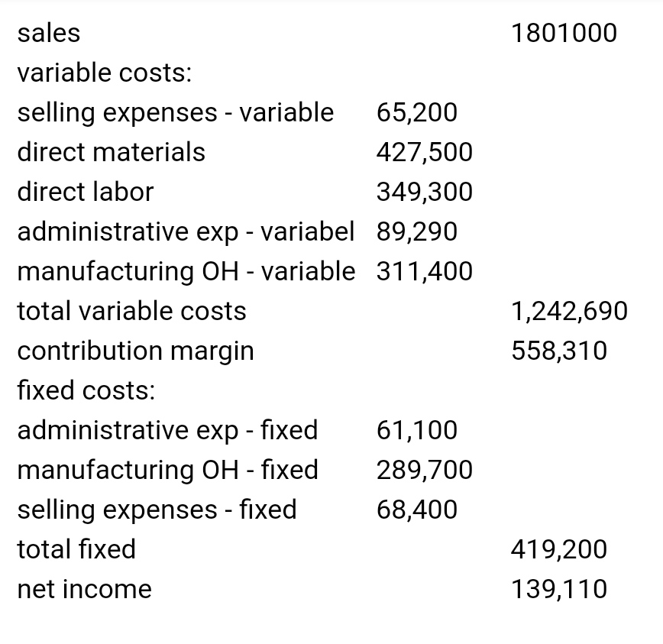Select the 61,100 administrative fixed amount
663x644 pixels.
pos(416,430)
